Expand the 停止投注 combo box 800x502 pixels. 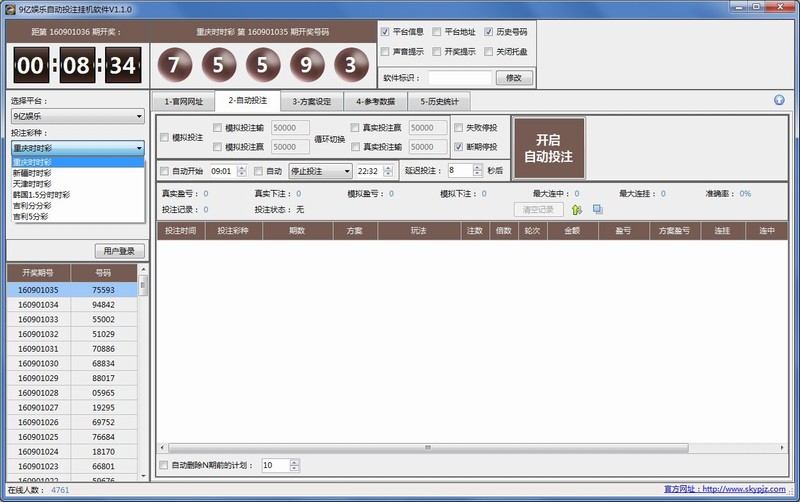pyautogui.click(x=320, y=171)
